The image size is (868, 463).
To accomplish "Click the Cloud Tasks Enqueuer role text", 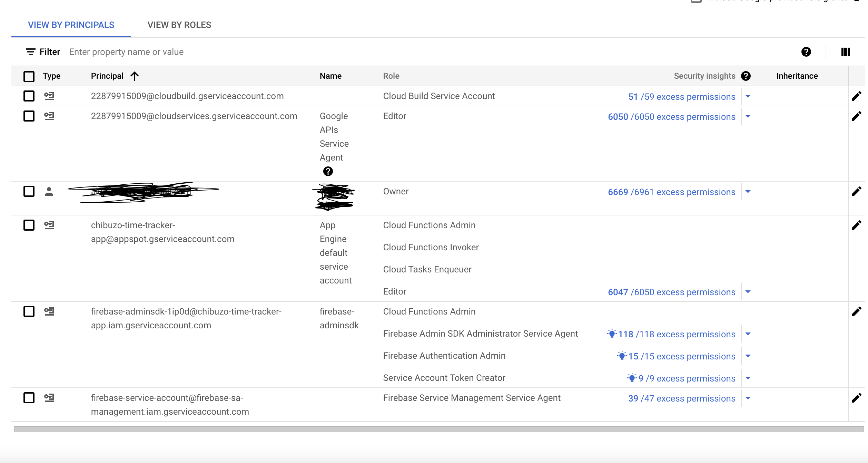I will tap(427, 269).
